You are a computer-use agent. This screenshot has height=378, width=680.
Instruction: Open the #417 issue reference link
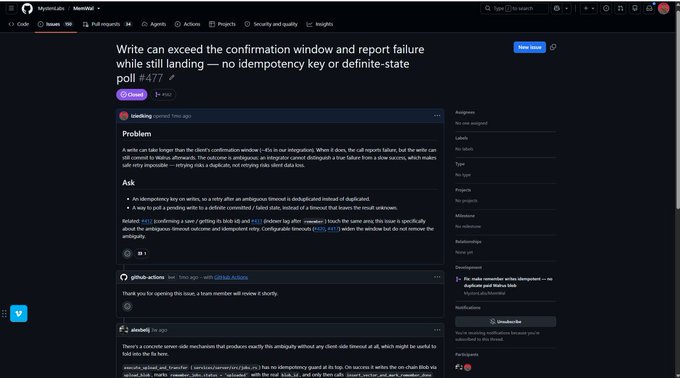pyautogui.click(x=333, y=229)
